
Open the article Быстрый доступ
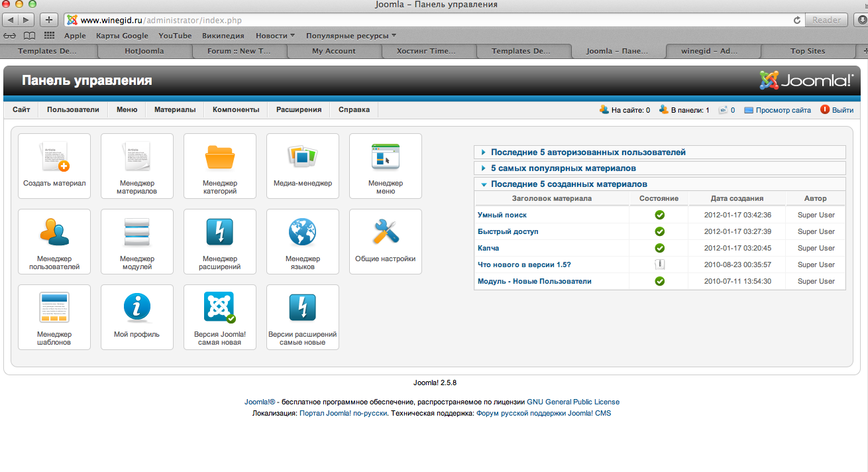tap(508, 231)
